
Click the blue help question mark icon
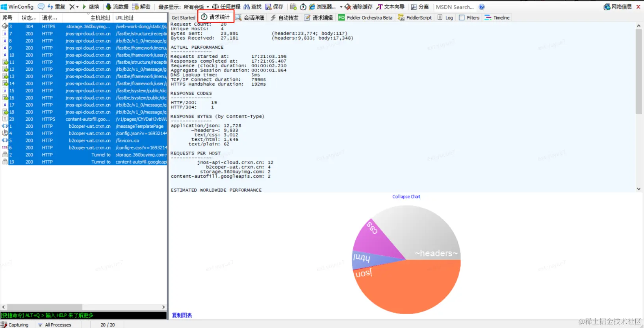coord(481,7)
